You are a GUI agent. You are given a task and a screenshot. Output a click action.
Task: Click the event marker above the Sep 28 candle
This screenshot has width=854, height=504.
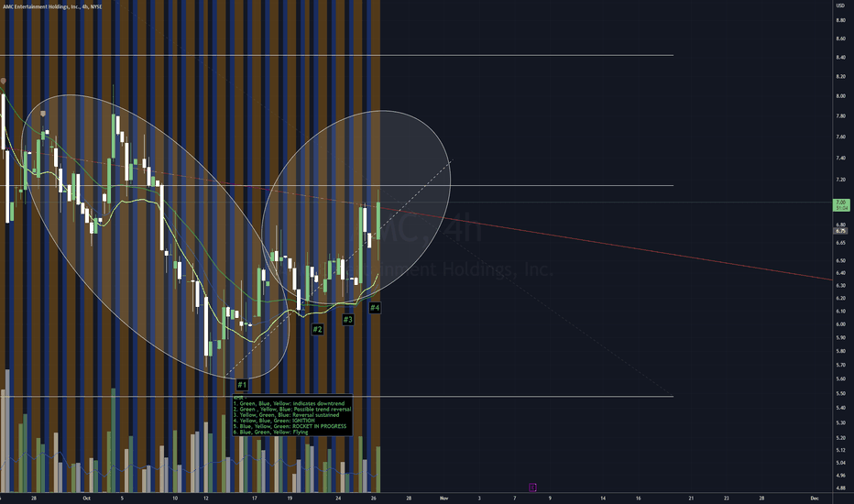43,114
